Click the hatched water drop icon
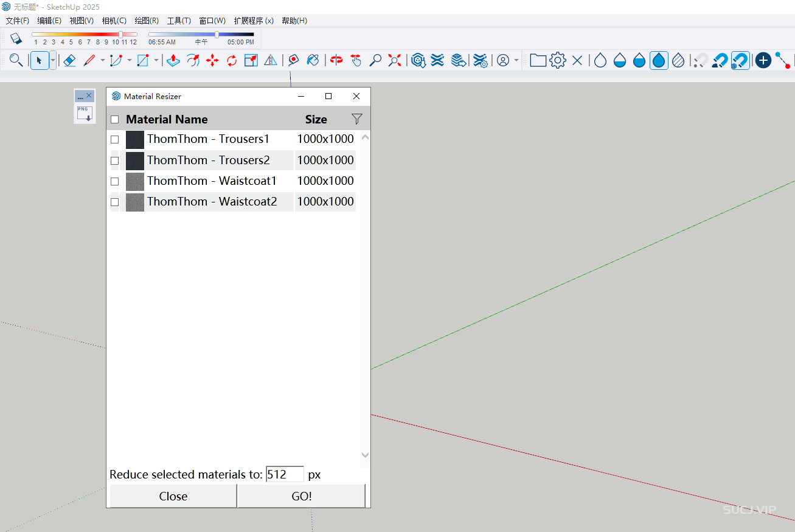The height and width of the screenshot is (532, 795). (679, 60)
